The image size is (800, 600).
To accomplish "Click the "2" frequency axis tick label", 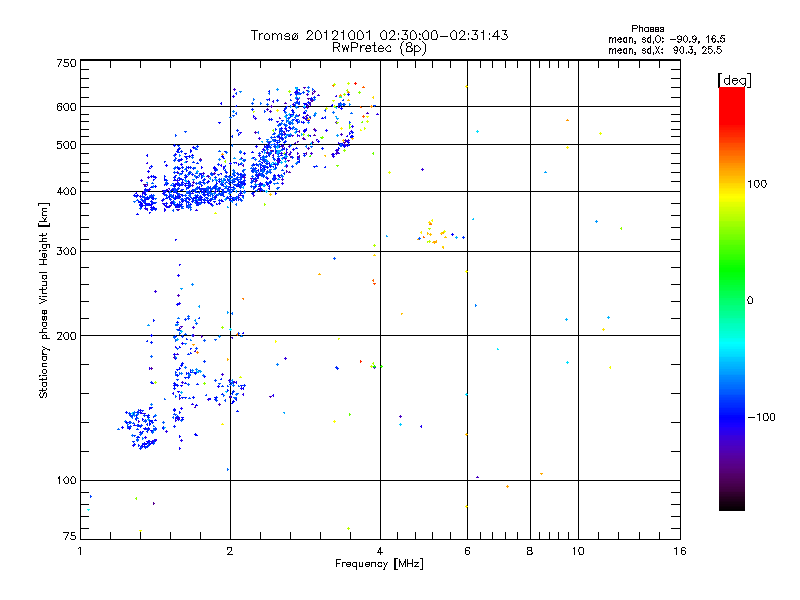I will point(230,551).
